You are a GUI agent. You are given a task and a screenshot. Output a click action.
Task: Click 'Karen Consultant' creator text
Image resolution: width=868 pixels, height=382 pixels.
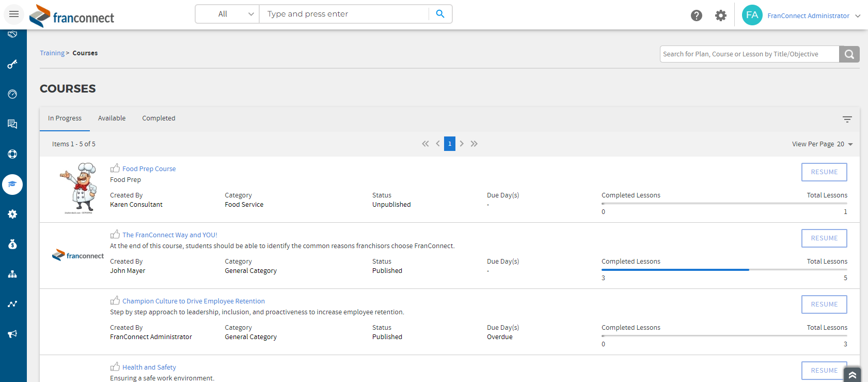tap(136, 205)
